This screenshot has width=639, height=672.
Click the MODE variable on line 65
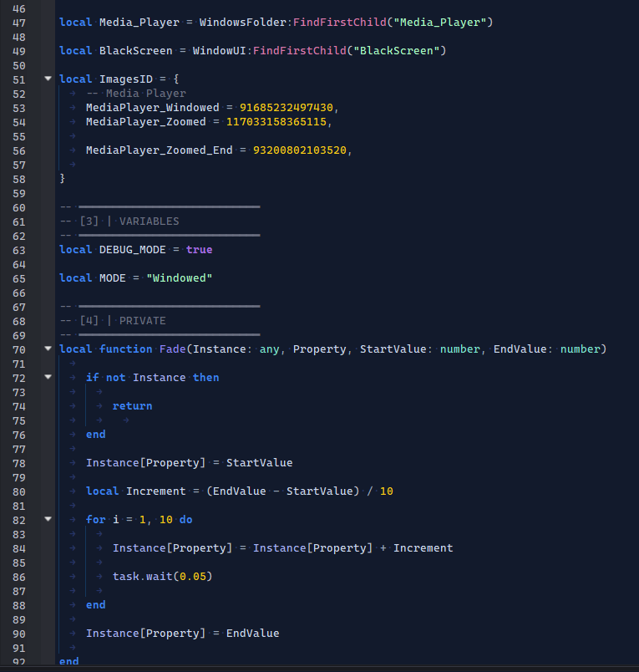tap(112, 277)
